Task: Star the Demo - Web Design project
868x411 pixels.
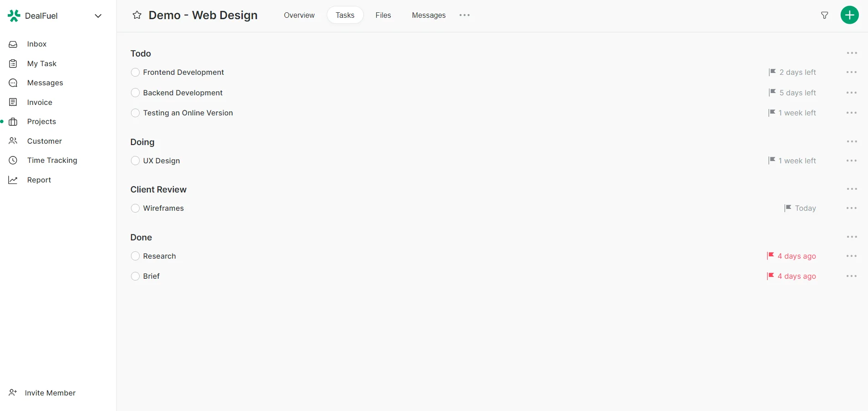Action: tap(136, 15)
